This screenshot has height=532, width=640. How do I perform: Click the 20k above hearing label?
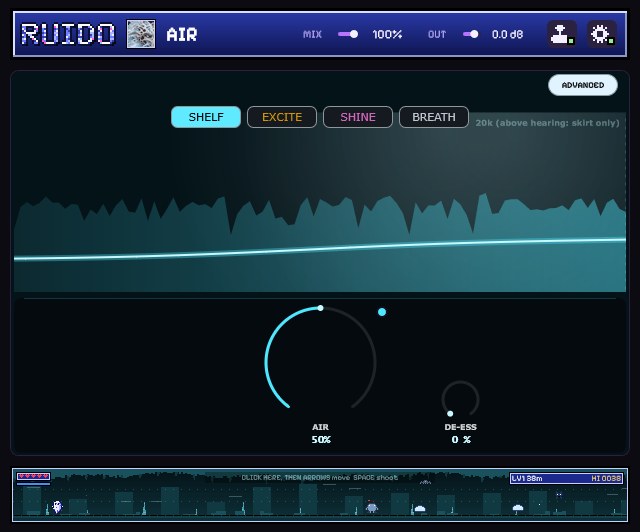(x=547, y=123)
